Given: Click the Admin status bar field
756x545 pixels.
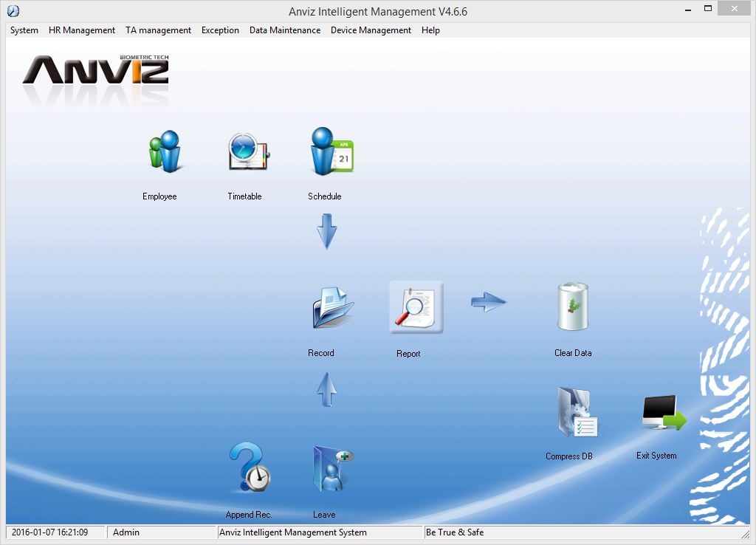Looking at the screenshot, I should pos(162,532).
